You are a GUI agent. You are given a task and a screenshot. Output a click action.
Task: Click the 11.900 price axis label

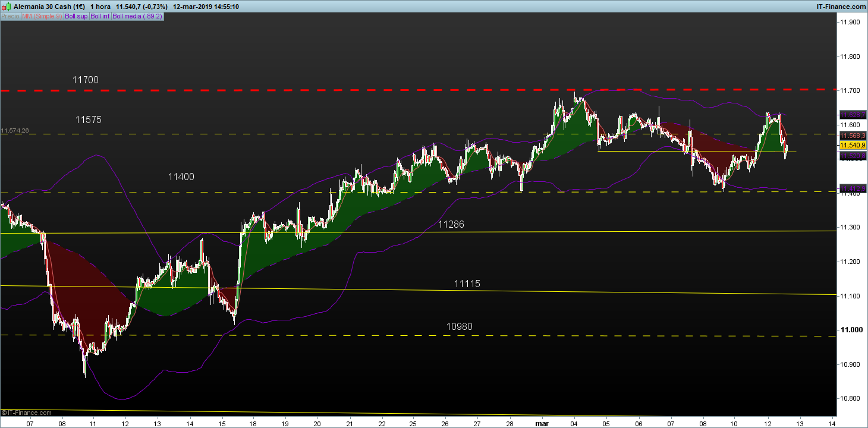(850, 23)
